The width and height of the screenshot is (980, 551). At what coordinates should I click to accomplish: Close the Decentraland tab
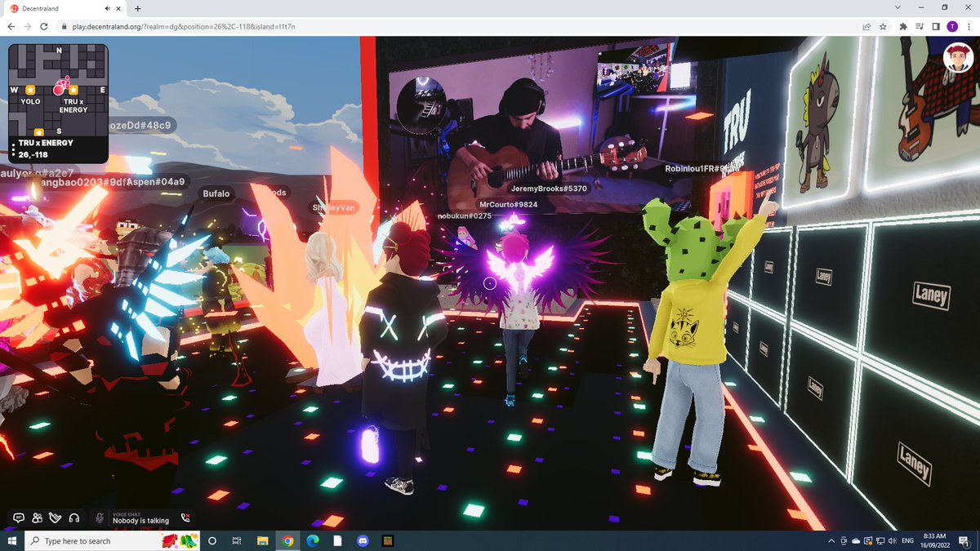[x=118, y=8]
